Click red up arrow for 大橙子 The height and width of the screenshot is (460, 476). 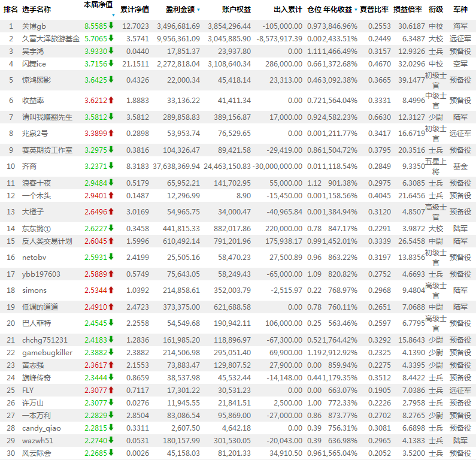tap(111, 211)
